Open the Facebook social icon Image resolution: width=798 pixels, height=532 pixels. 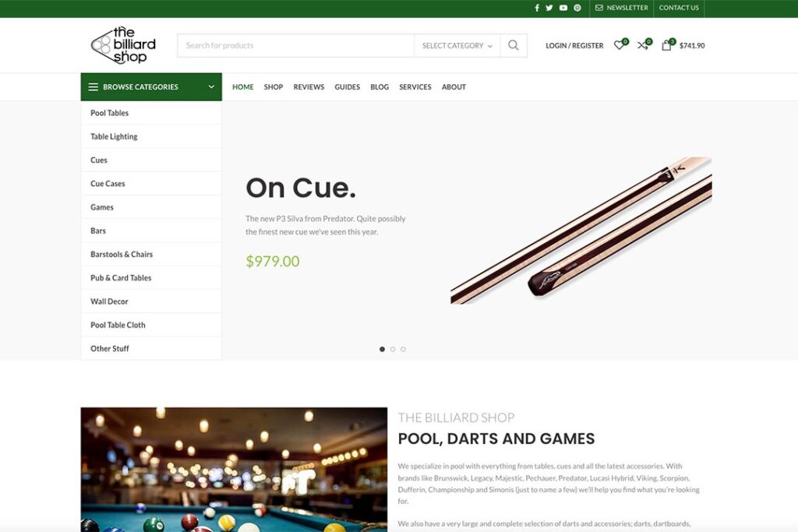pyautogui.click(x=537, y=8)
